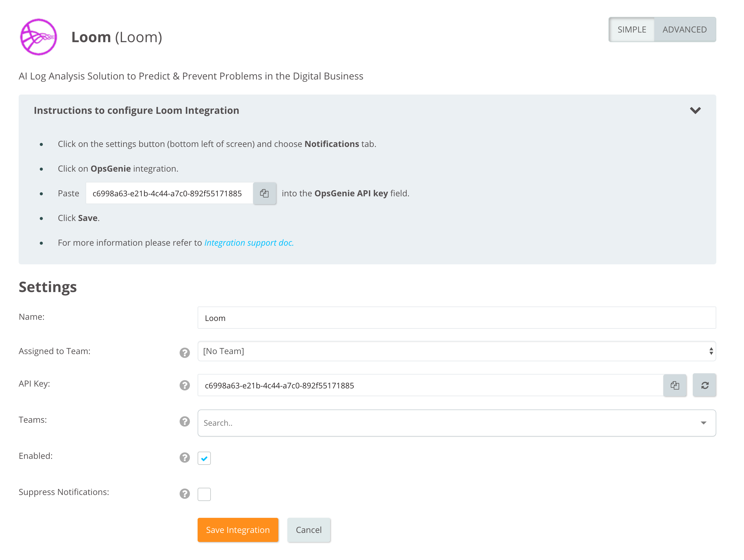744x560 pixels.
Task: Switch to ADVANCED mode tab
Action: [684, 30]
